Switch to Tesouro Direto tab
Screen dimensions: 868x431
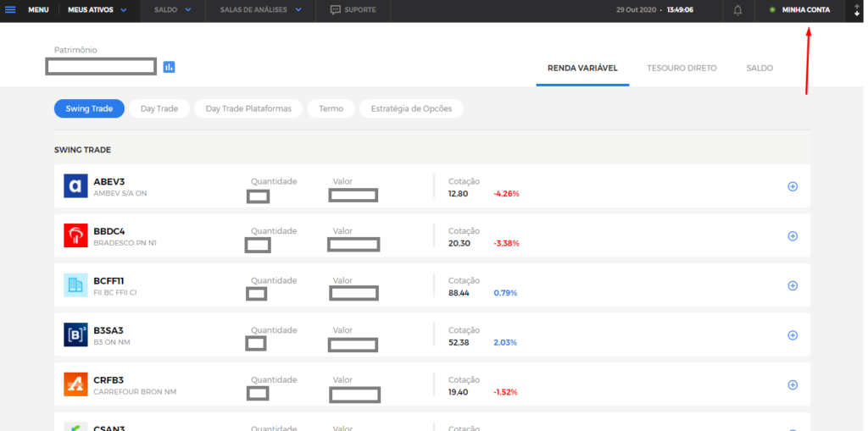tap(682, 68)
